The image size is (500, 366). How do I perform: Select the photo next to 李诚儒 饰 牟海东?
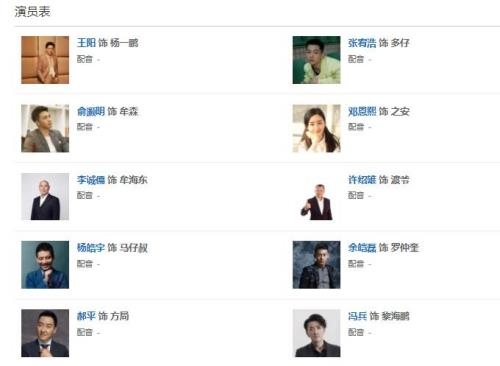click(x=45, y=197)
